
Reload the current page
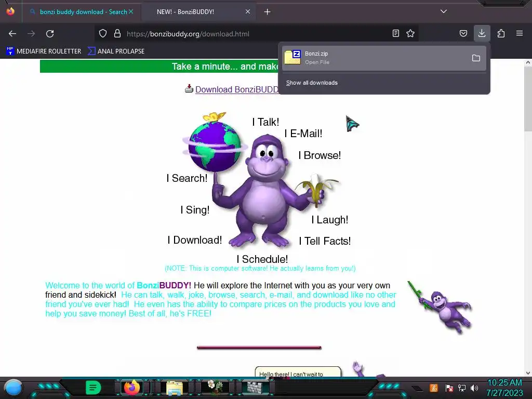(50, 34)
